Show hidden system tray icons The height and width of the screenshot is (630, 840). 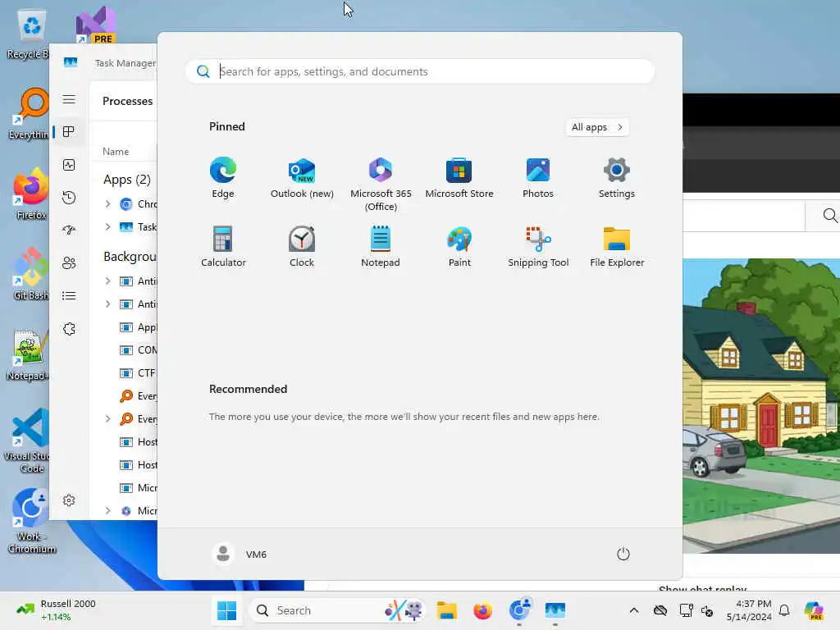coord(634,610)
